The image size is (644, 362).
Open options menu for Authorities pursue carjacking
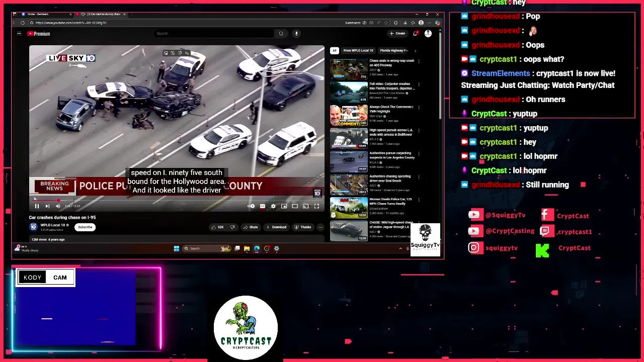tap(419, 154)
